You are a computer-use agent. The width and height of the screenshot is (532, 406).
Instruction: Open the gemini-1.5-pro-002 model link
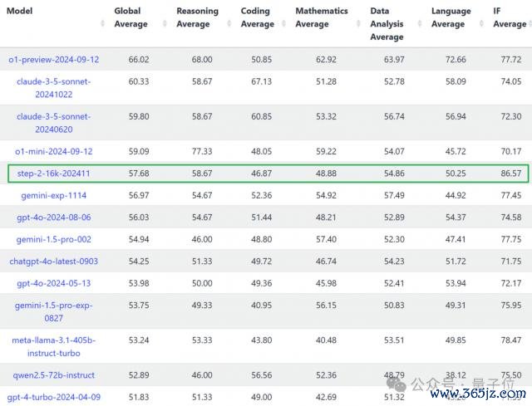point(53,239)
